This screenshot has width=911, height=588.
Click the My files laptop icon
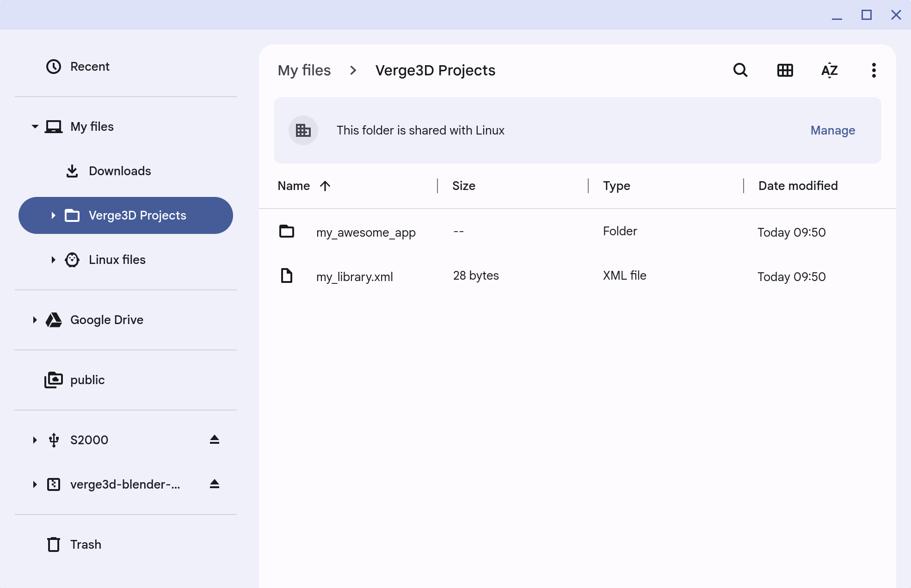click(x=54, y=127)
